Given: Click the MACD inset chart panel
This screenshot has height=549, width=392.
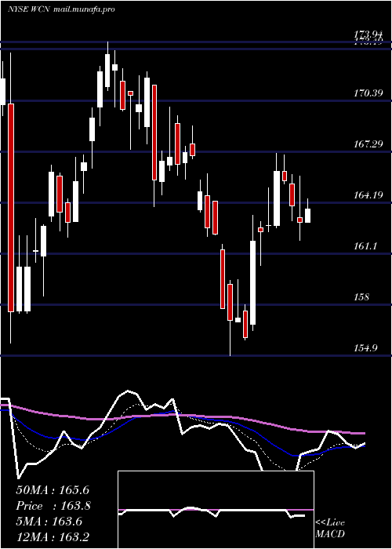Looking at the screenshot, I should [x=216, y=510].
